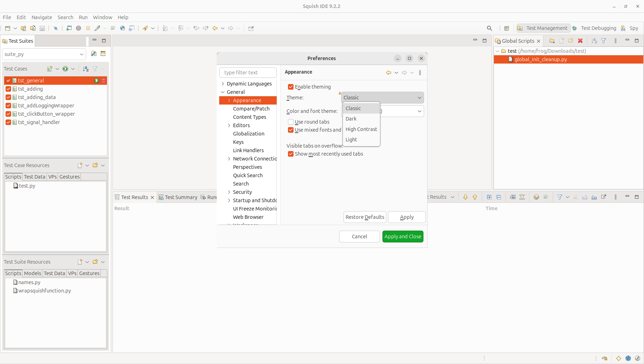Open the Models tab in Test Suite Resources
The image size is (644, 364).
pyautogui.click(x=32, y=273)
